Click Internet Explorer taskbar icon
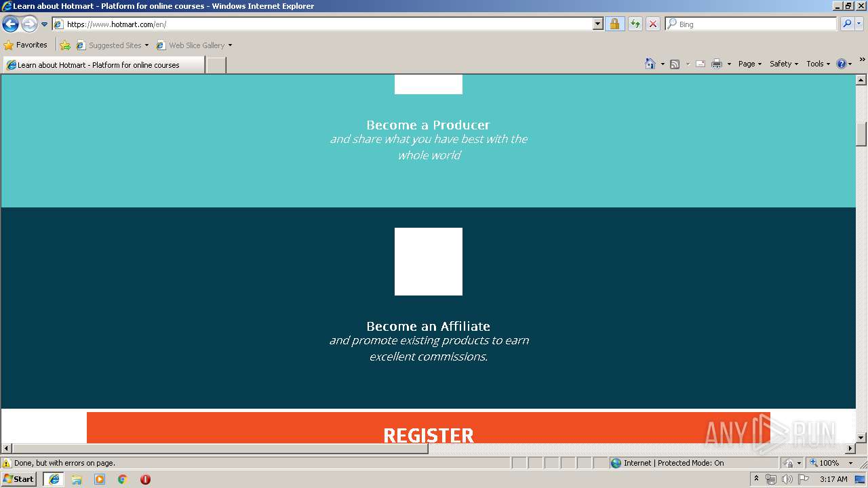 [54, 479]
